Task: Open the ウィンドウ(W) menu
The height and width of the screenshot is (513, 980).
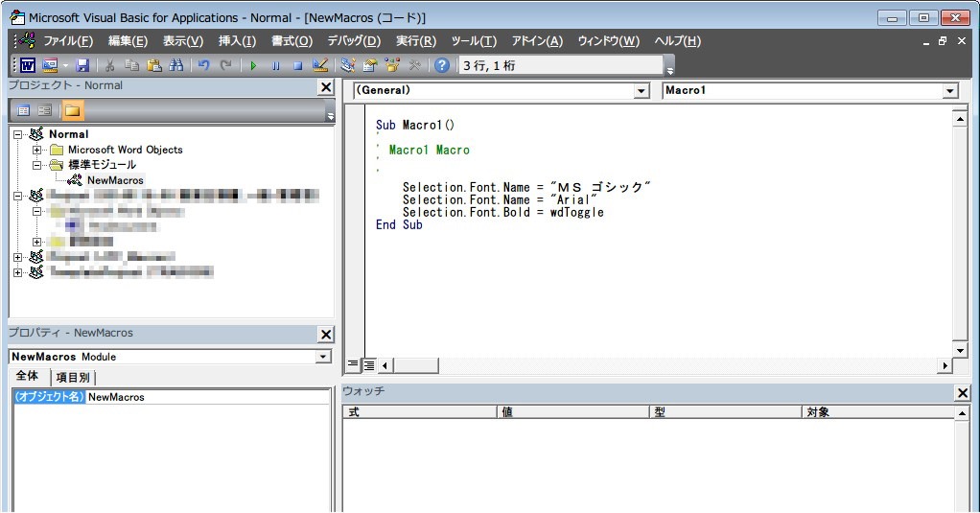Action: 609,41
